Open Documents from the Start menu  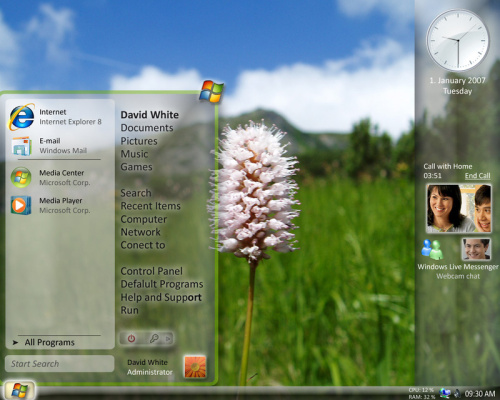(x=147, y=128)
